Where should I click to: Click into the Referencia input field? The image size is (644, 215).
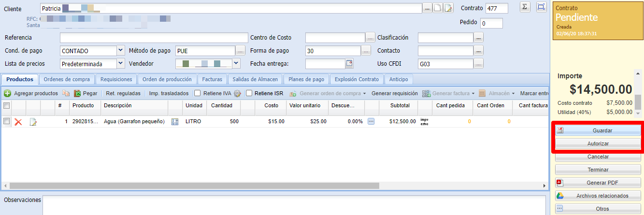tap(154, 38)
